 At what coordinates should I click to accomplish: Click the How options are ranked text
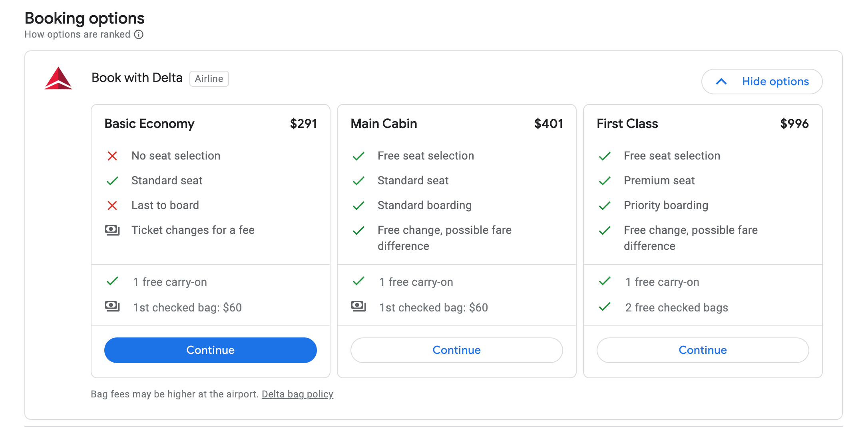(78, 34)
